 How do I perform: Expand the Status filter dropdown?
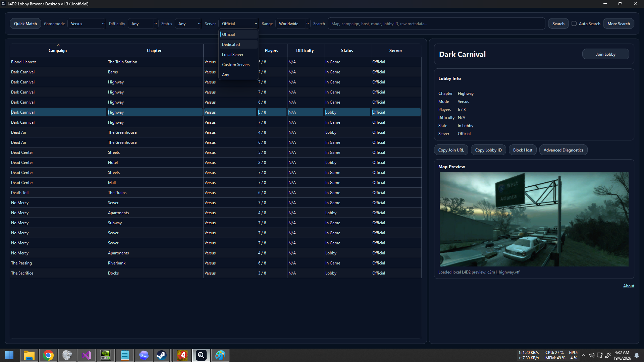pyautogui.click(x=189, y=23)
